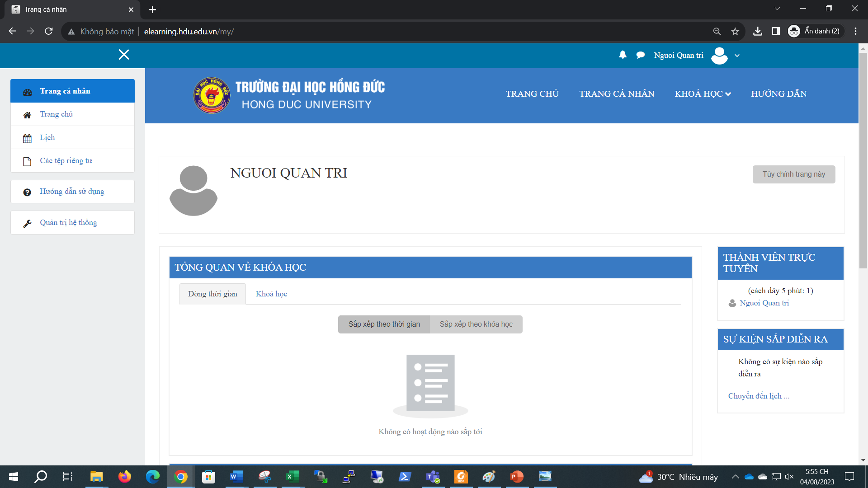Open TRANG CHỦ in main navigation
The image size is (868, 488).
pos(532,94)
